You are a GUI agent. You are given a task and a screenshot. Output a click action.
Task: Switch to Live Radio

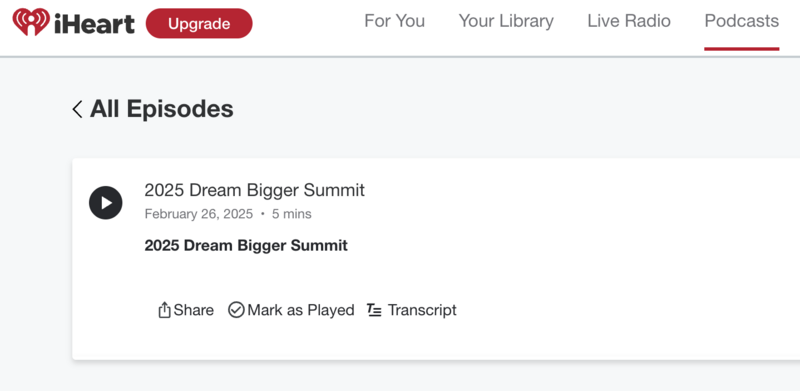click(629, 21)
